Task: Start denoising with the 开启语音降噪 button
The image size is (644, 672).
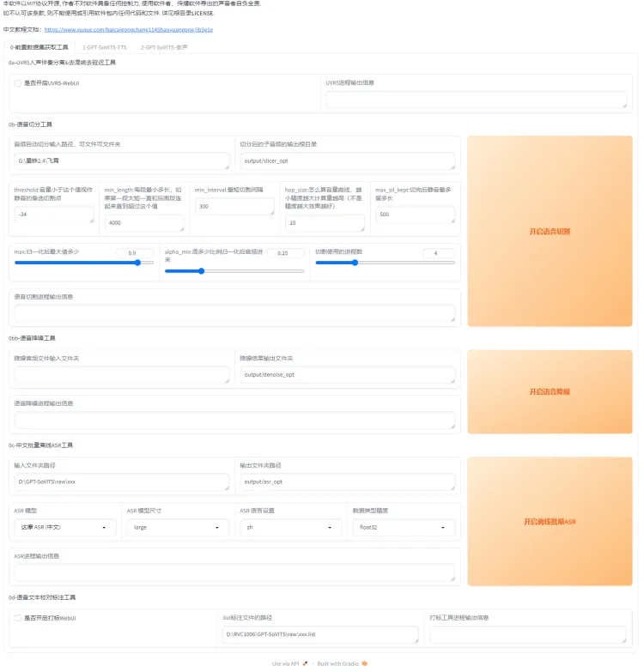Action: coord(550,391)
